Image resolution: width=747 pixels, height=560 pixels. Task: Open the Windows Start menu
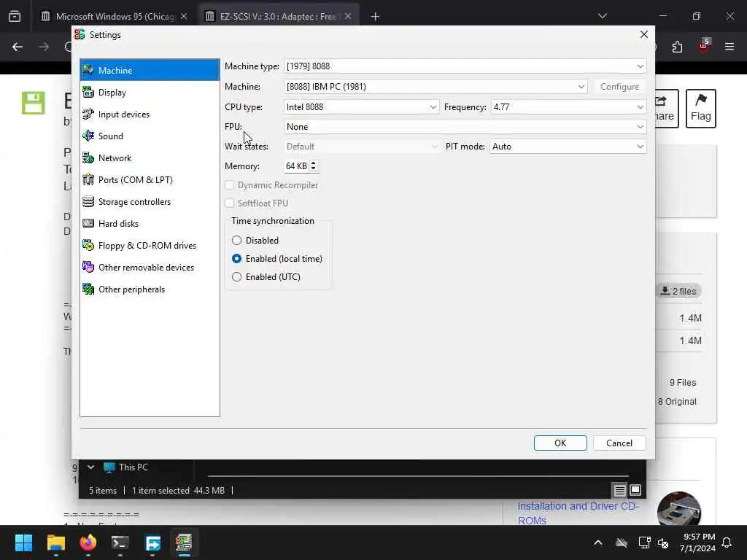pos(23,542)
